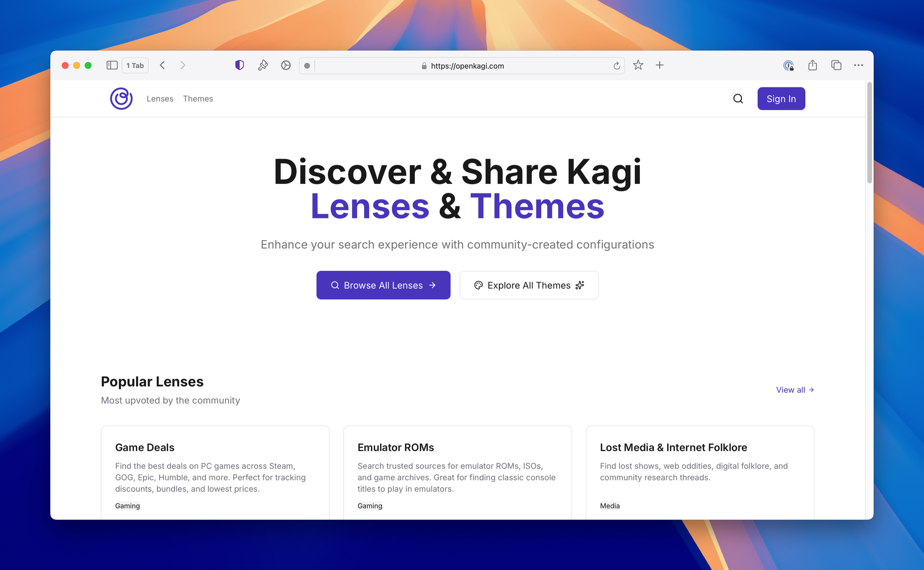Click the address bar URL openkagi.com
This screenshot has height=570, width=924.
(467, 66)
